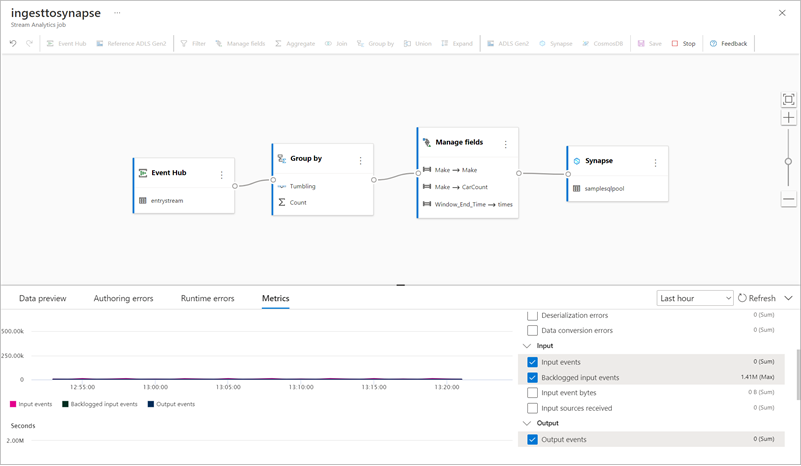The width and height of the screenshot is (801, 466).
Task: Uncheck Backlogged input events metric
Action: pyautogui.click(x=532, y=378)
